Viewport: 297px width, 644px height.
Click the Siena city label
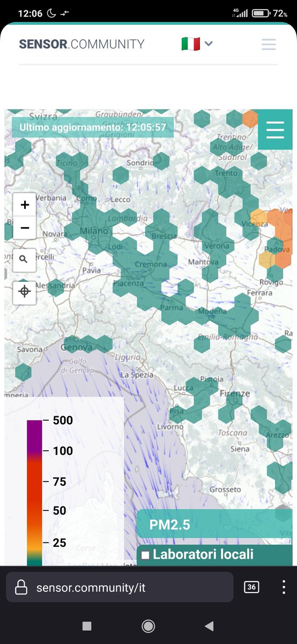[x=240, y=449]
